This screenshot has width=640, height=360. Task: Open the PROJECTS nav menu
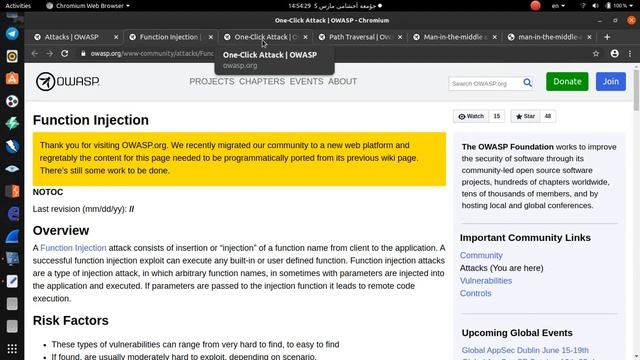tap(211, 81)
